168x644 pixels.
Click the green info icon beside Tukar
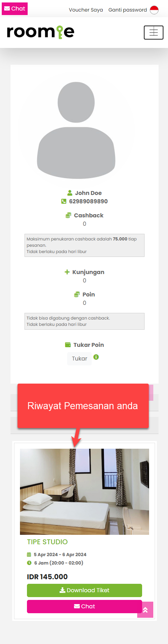tap(96, 357)
